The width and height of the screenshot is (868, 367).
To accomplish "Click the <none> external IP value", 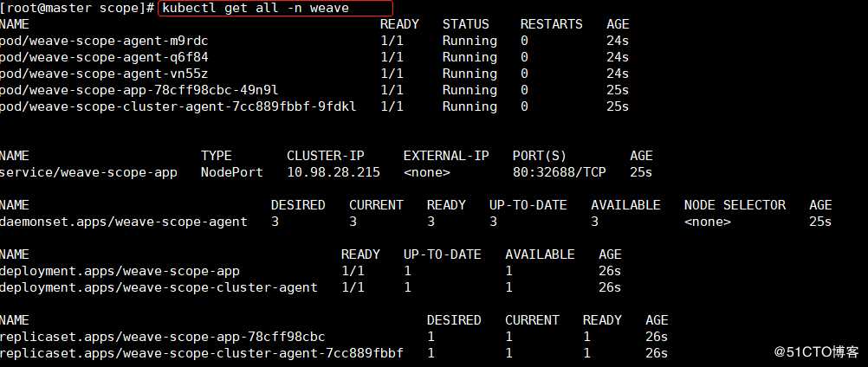I will point(427,172).
